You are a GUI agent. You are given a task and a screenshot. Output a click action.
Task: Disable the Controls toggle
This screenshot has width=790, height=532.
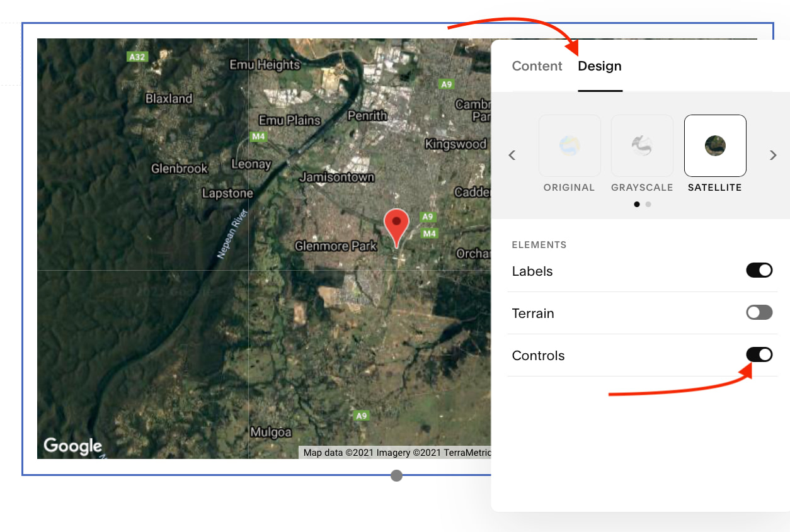[x=759, y=355]
